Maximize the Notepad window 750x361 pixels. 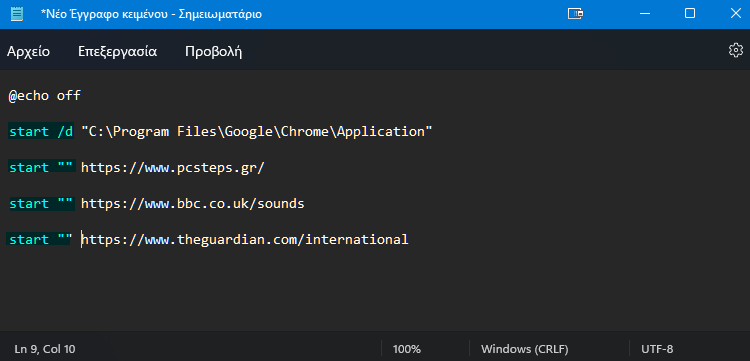tap(690, 13)
